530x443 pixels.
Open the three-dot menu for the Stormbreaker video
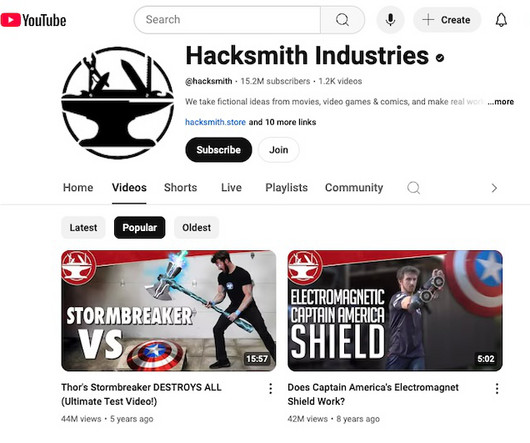tap(270, 389)
